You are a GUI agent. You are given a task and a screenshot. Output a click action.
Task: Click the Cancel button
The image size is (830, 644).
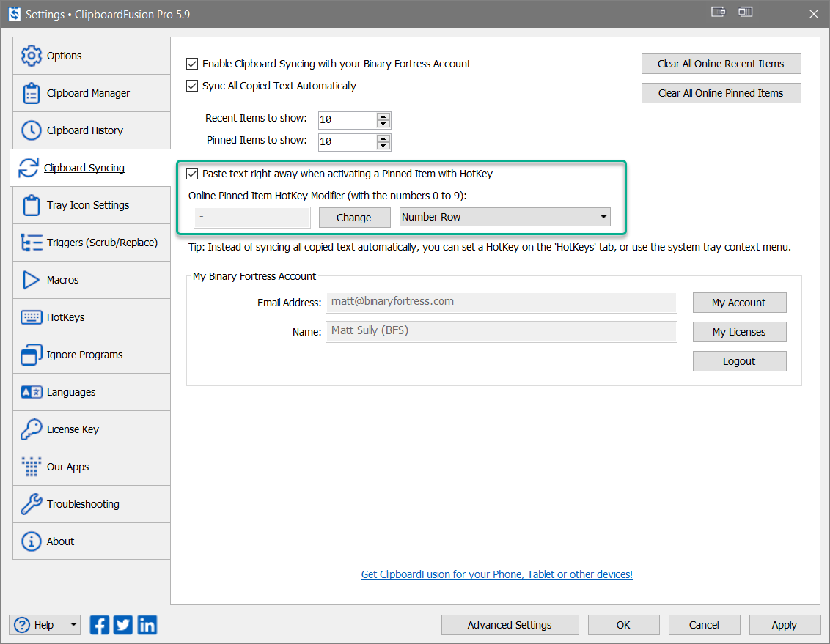coord(704,625)
